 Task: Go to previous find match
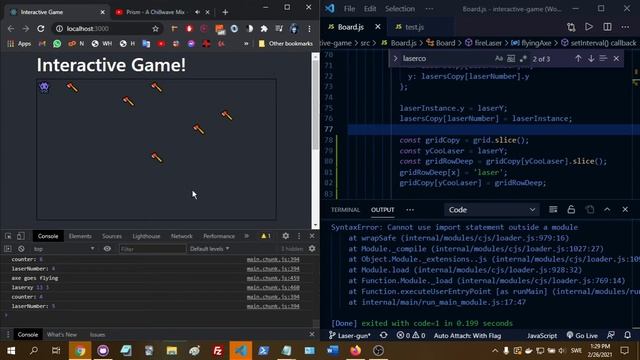coord(578,59)
